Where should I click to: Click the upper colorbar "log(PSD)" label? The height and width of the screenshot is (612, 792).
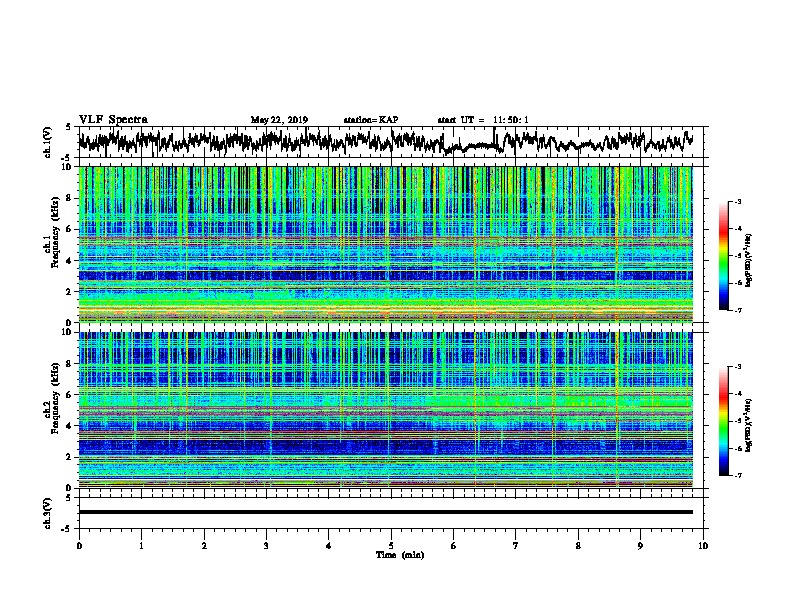point(748,260)
